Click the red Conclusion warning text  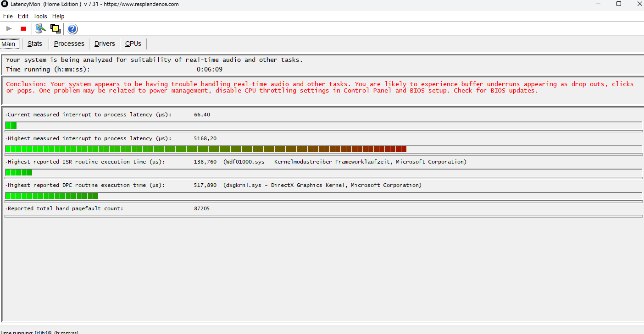point(183,87)
